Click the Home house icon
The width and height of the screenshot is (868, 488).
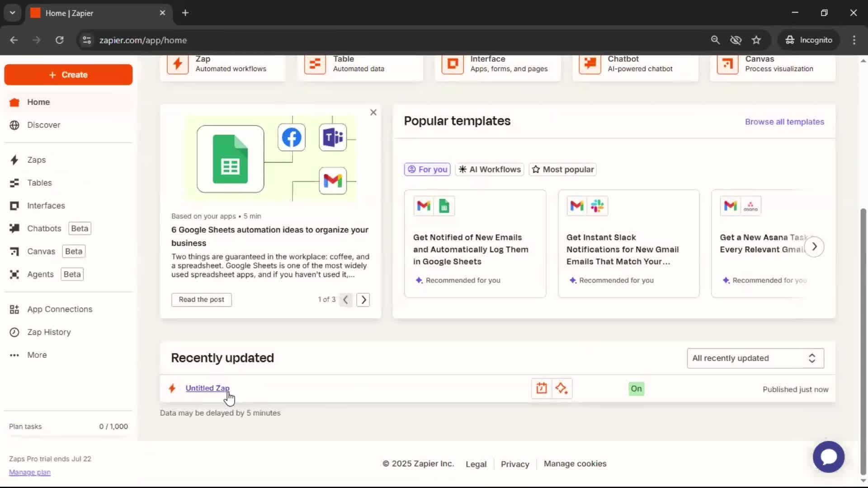(14, 102)
